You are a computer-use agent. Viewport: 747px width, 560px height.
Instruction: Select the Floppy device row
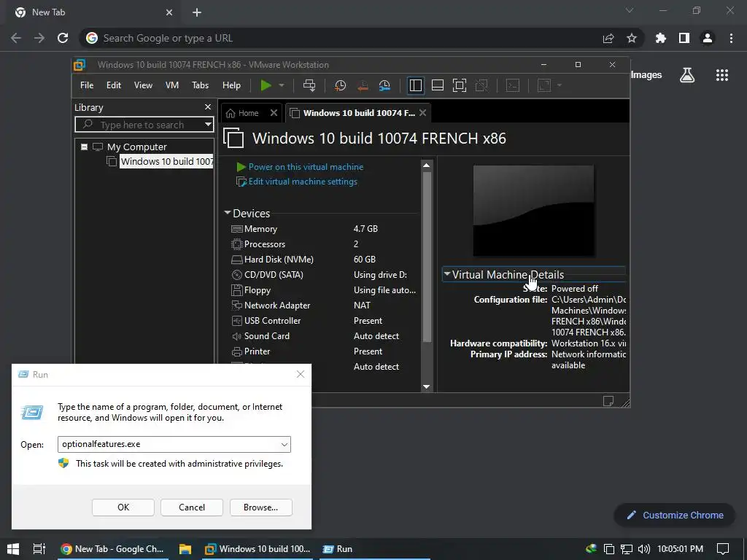tap(324, 290)
